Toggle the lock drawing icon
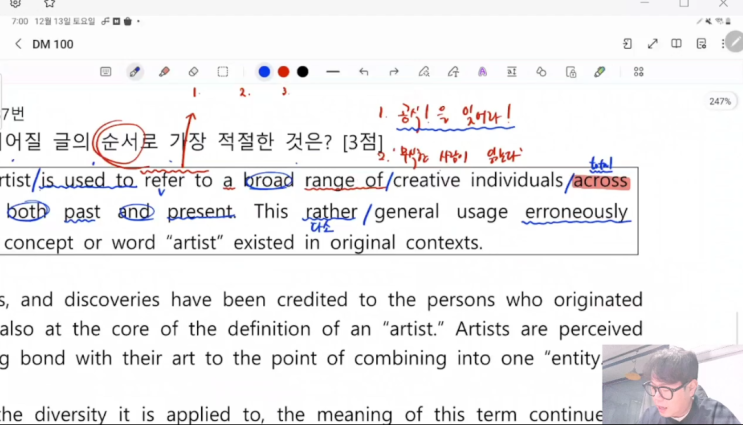This screenshot has width=743, height=425. [570, 72]
